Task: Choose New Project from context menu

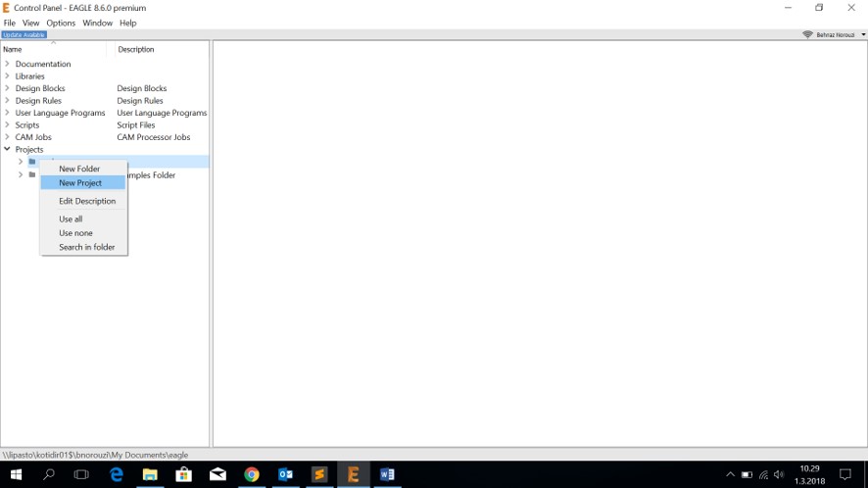Action: 83,183
